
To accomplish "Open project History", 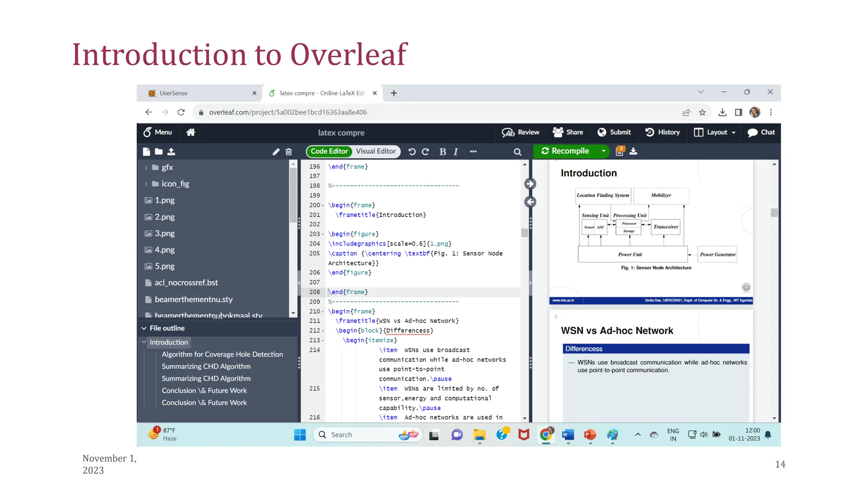I will pyautogui.click(x=662, y=132).
